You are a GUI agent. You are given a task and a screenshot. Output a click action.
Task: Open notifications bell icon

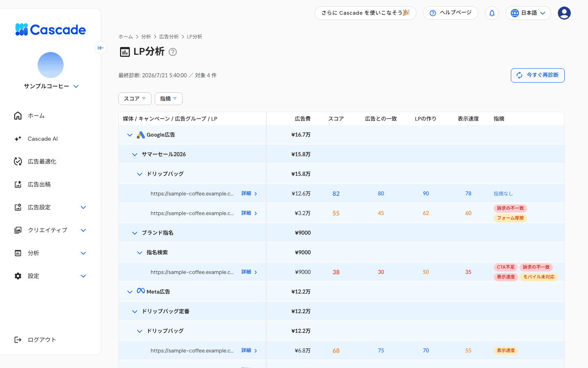pos(492,13)
